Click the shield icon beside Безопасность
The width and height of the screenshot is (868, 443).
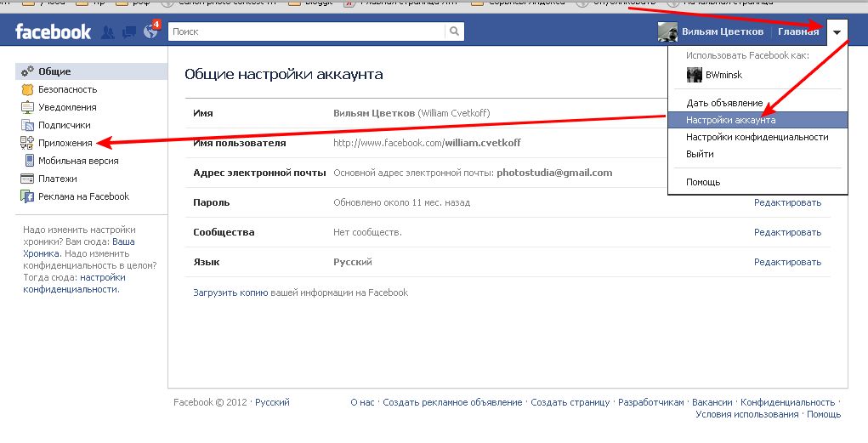[x=27, y=89]
